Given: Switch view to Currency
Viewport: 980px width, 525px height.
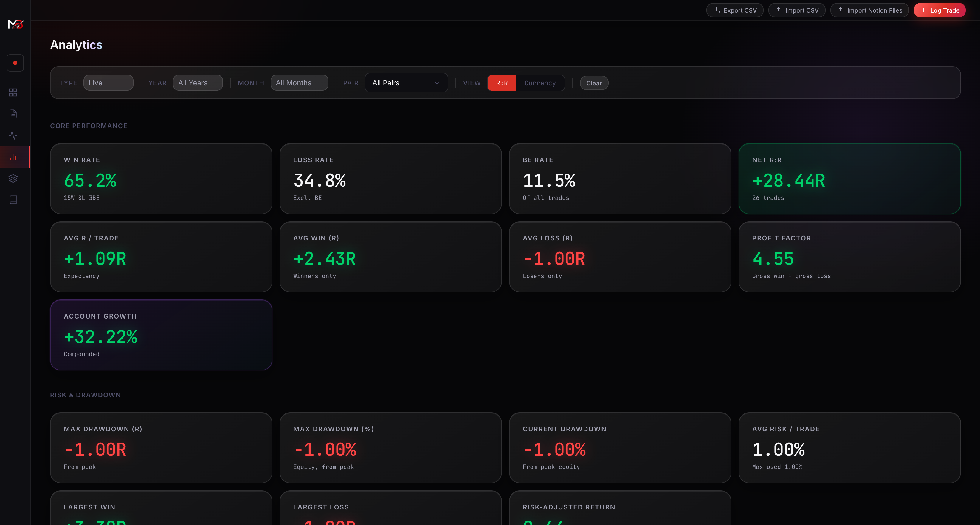Looking at the screenshot, I should (540, 83).
